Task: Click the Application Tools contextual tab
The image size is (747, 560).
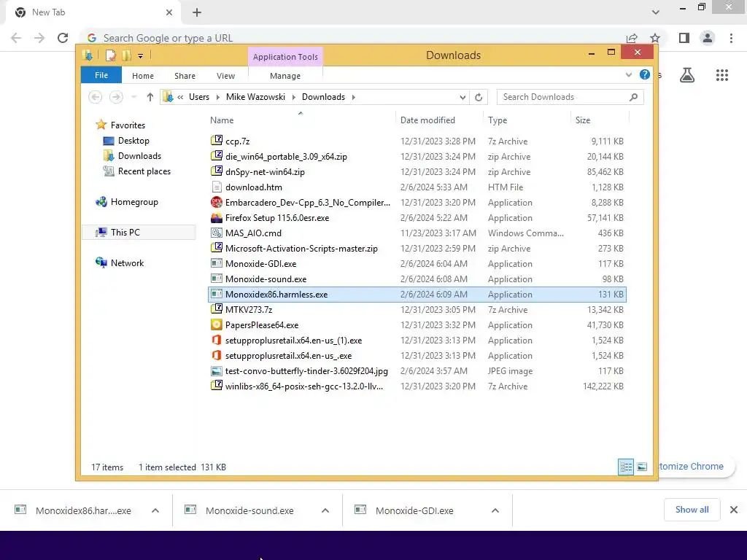Action: 285,57
